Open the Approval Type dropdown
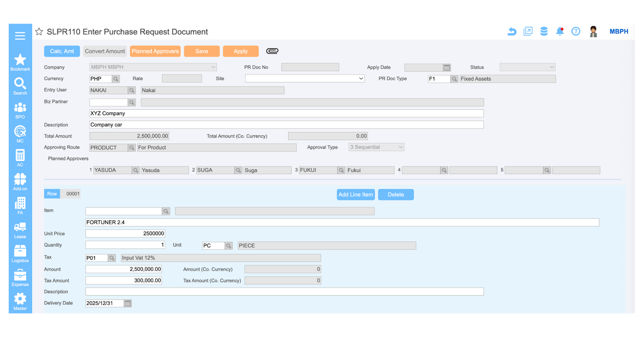 pyautogui.click(x=376, y=147)
